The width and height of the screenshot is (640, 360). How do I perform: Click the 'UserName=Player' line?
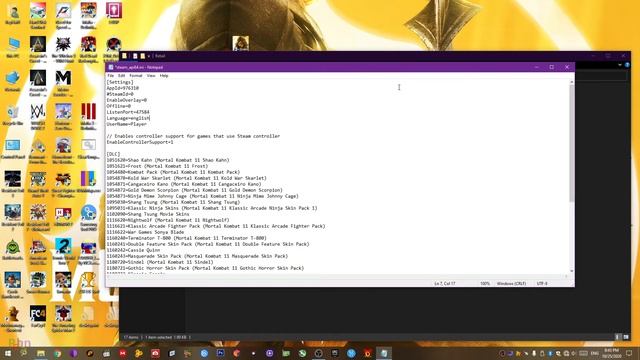pyautogui.click(x=127, y=124)
